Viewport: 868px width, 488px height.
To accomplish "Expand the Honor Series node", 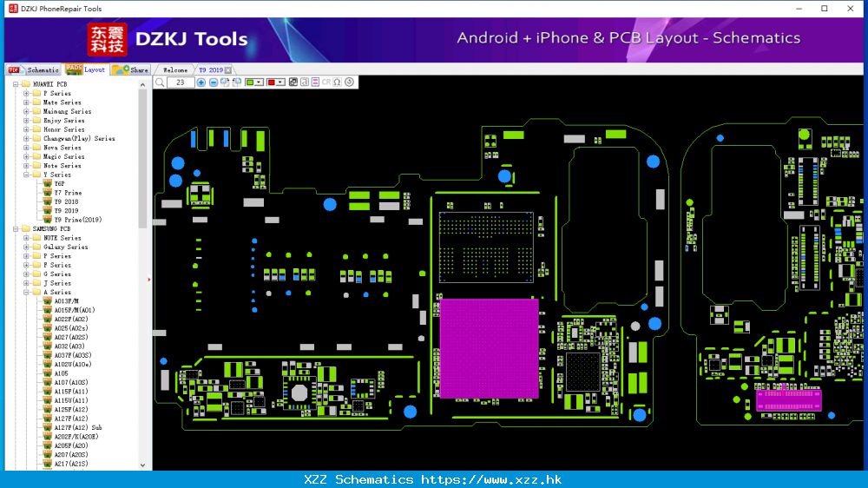I will (26, 129).
